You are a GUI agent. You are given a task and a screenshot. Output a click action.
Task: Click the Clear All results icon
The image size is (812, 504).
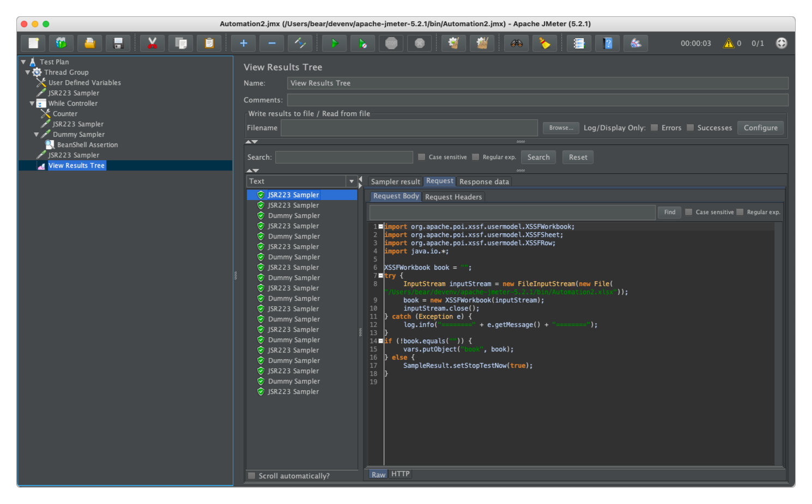click(x=482, y=43)
